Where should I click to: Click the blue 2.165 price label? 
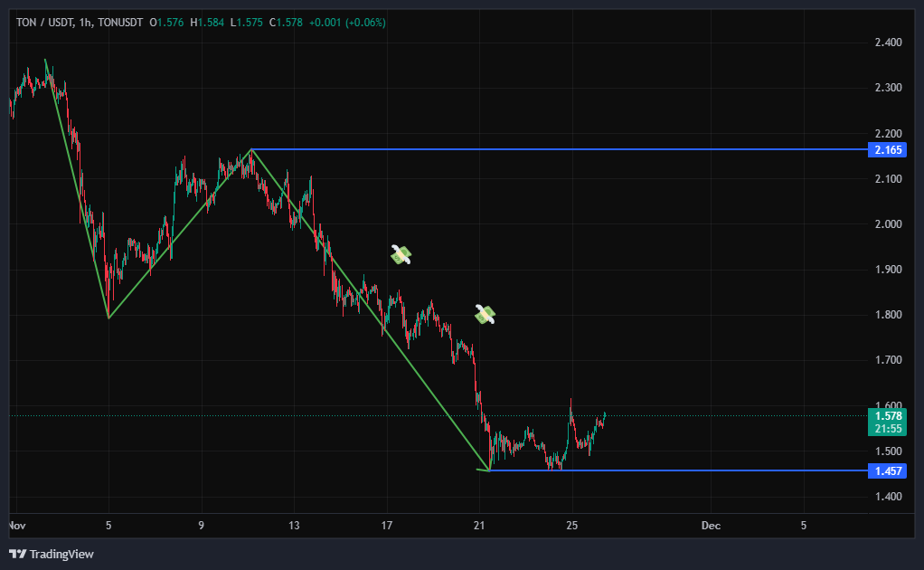886,150
